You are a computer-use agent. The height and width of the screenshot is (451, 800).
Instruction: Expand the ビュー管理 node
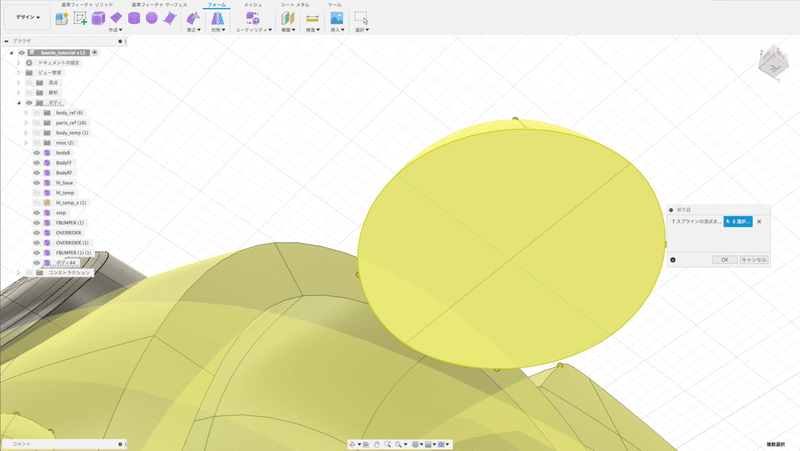pyautogui.click(x=19, y=72)
